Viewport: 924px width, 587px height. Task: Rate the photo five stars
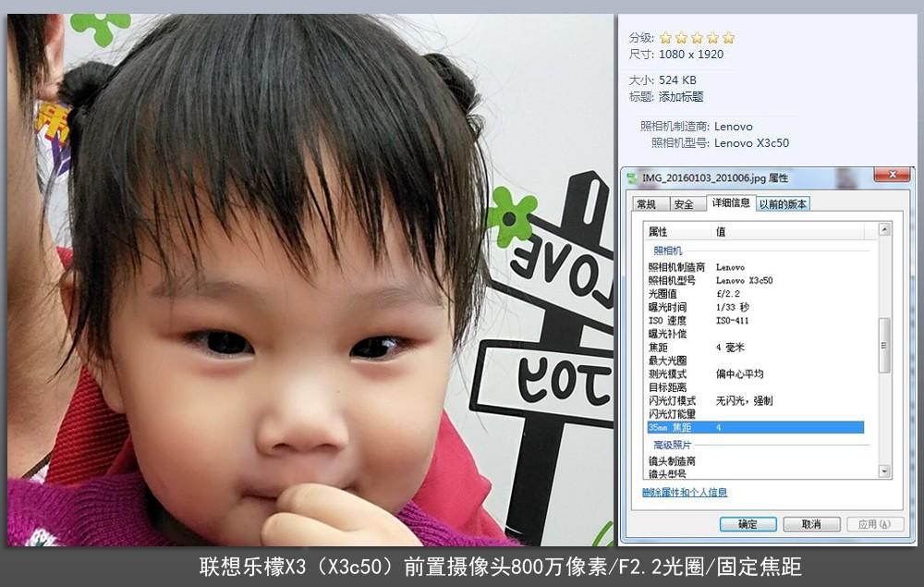click(x=728, y=37)
